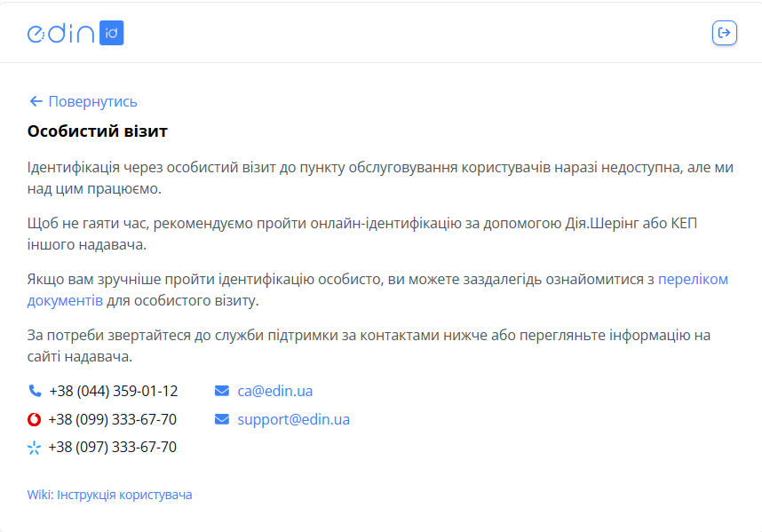Click paragraph starting with Щоб не гаяти час
The width and height of the screenshot is (762, 532).
(x=362, y=234)
